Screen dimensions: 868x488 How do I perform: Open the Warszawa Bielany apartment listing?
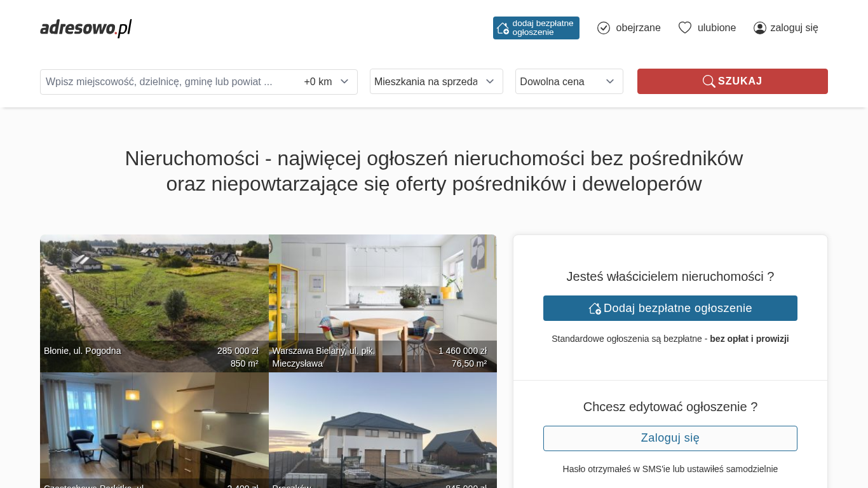click(x=383, y=299)
